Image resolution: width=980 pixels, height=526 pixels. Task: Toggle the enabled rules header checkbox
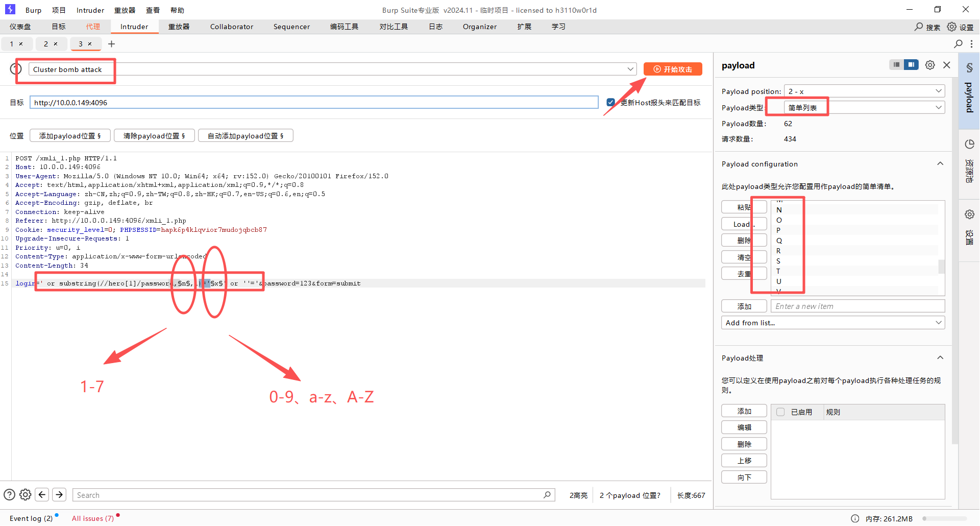tap(780, 412)
